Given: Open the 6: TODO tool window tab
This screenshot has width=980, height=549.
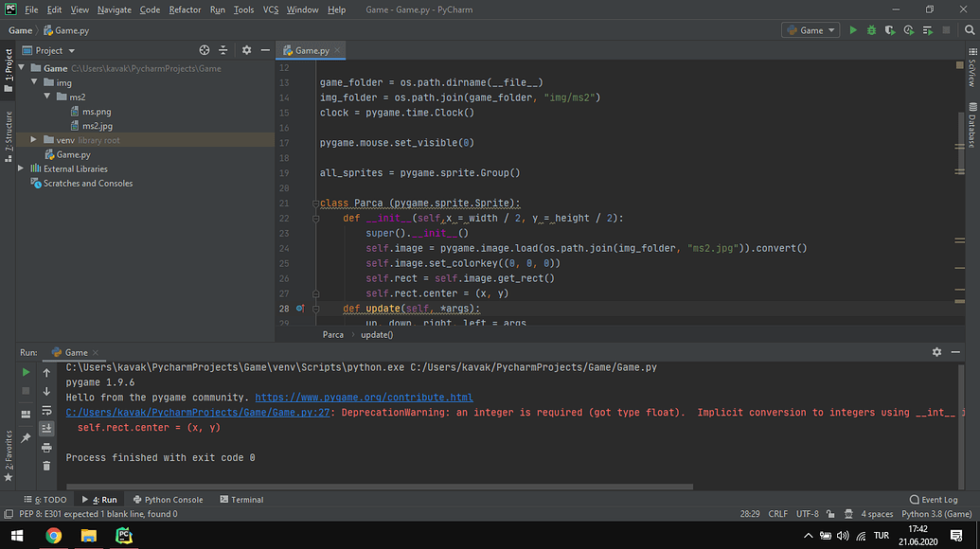Looking at the screenshot, I should [45, 500].
